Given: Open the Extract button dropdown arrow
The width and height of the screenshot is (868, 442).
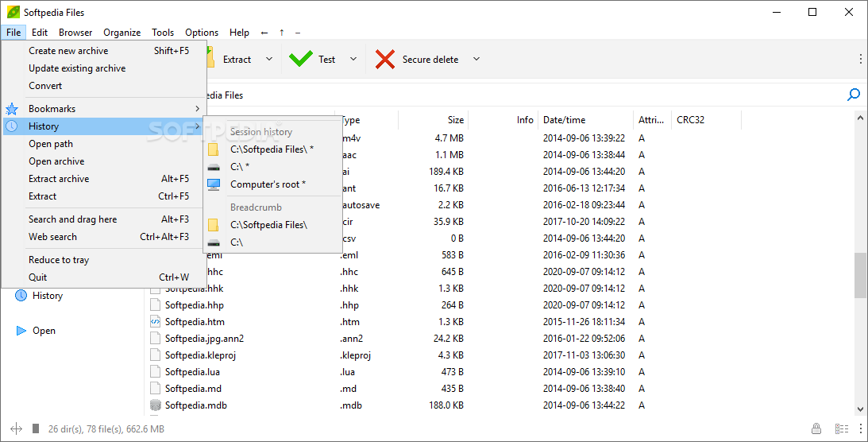Looking at the screenshot, I should (269, 59).
